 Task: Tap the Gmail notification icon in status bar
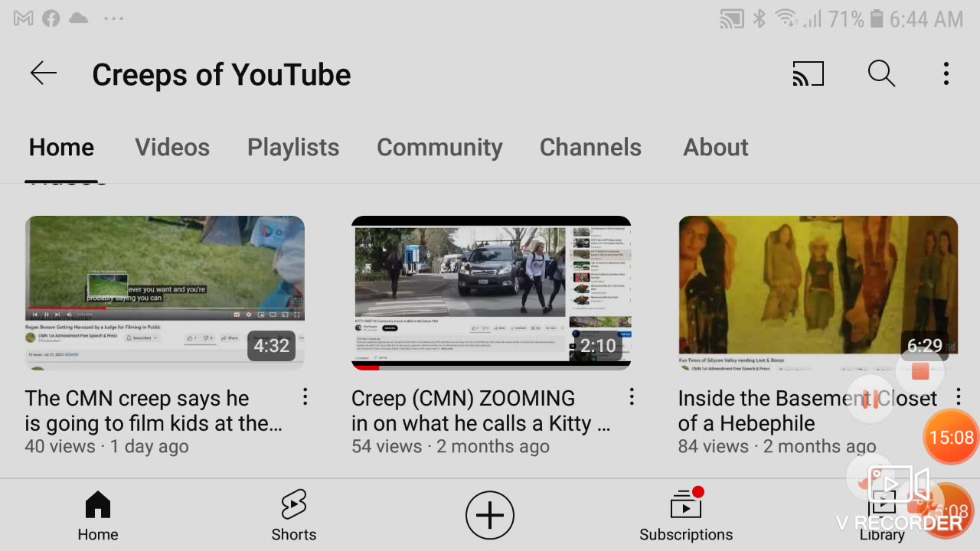pos(24,18)
